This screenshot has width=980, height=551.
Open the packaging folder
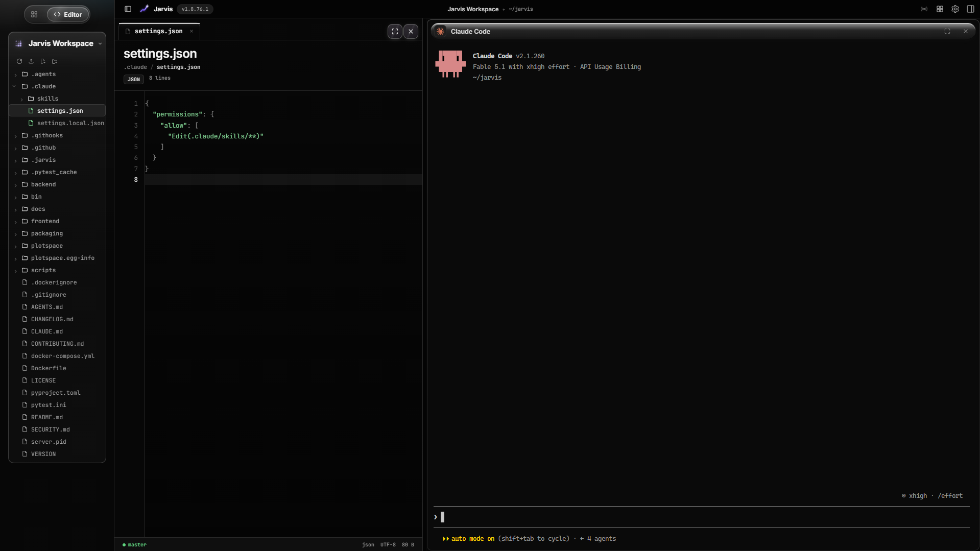click(x=57, y=233)
